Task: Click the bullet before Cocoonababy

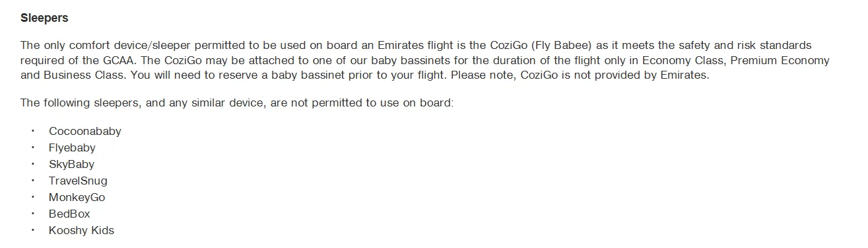Action: 32,131
